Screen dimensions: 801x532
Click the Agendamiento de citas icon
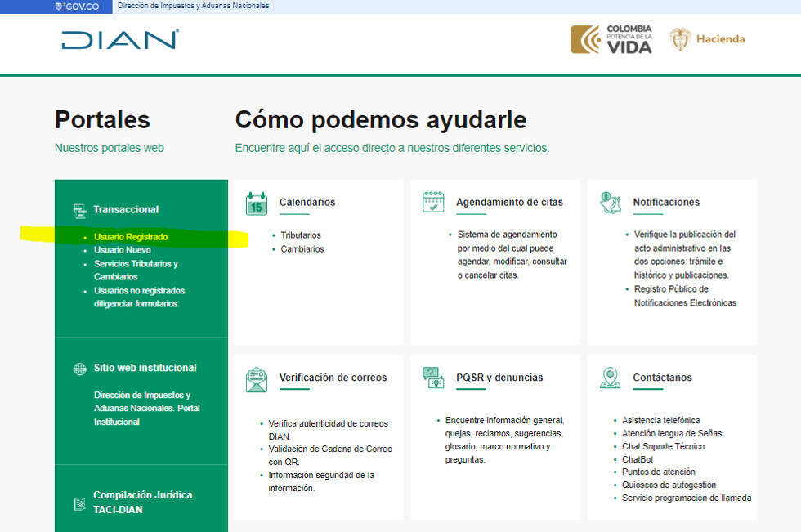433,202
